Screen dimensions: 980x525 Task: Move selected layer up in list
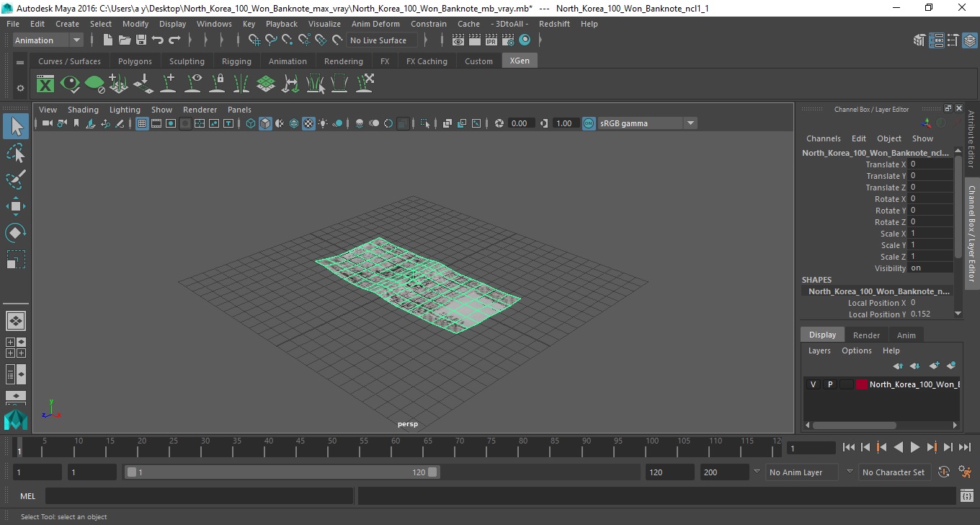click(898, 366)
